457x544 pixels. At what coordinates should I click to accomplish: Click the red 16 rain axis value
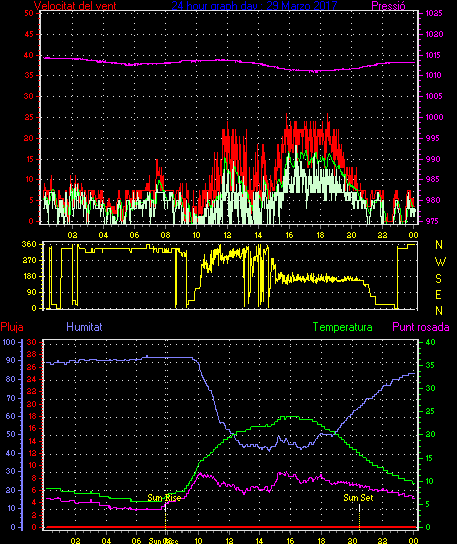pyautogui.click(x=32, y=428)
